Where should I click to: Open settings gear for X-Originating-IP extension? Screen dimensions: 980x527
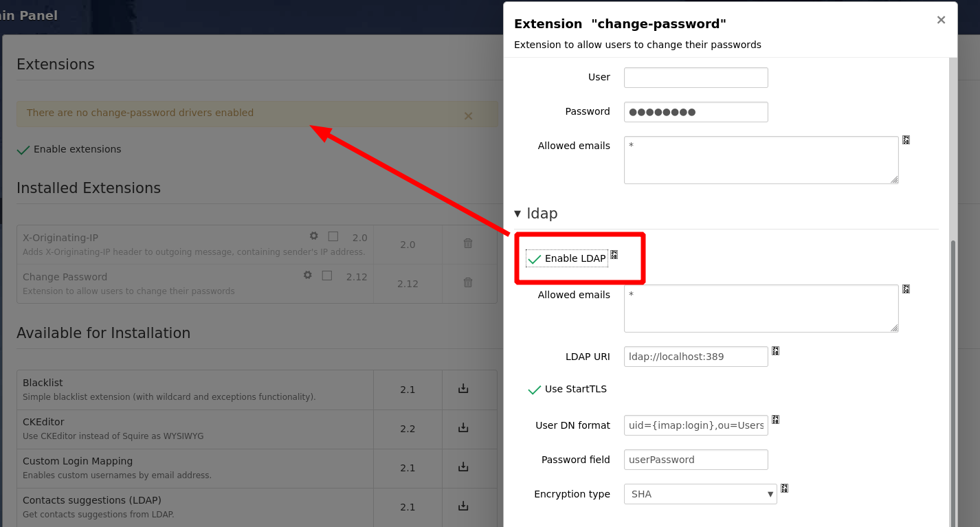click(x=313, y=236)
